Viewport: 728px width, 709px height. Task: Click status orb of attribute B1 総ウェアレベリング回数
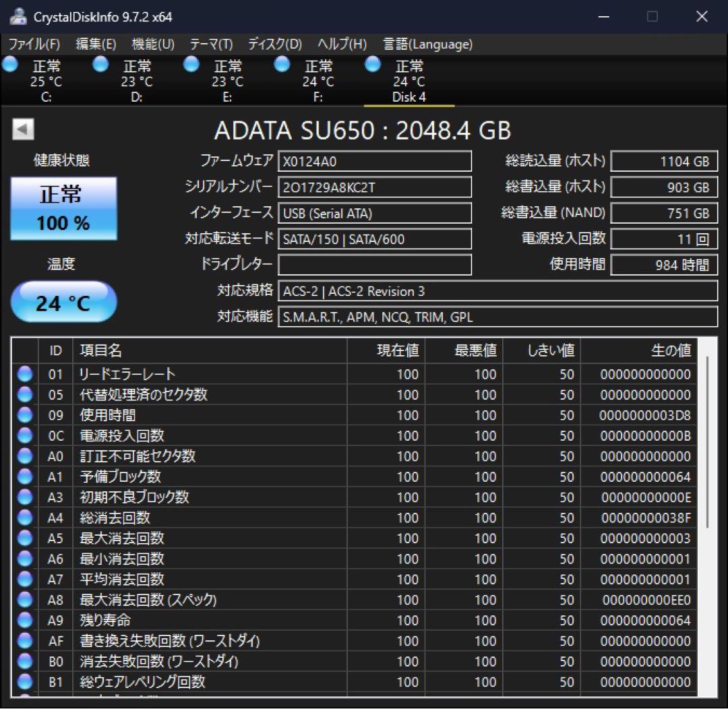[x=25, y=681]
